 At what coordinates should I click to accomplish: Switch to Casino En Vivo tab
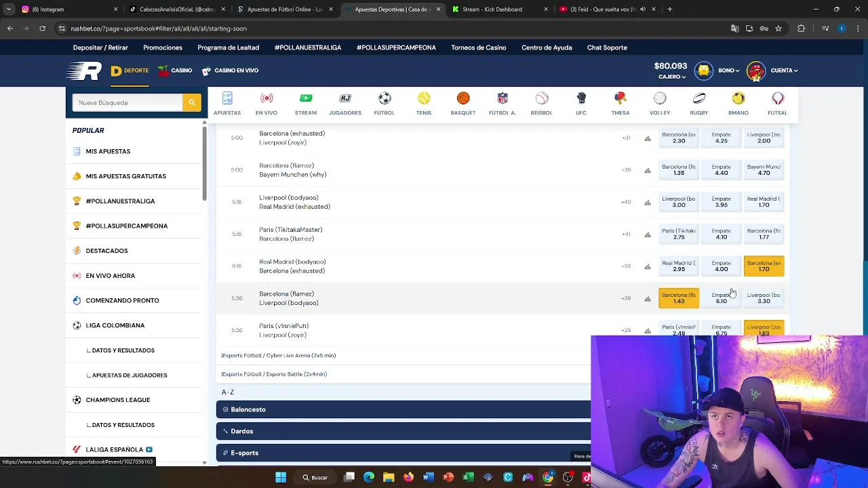coord(230,70)
